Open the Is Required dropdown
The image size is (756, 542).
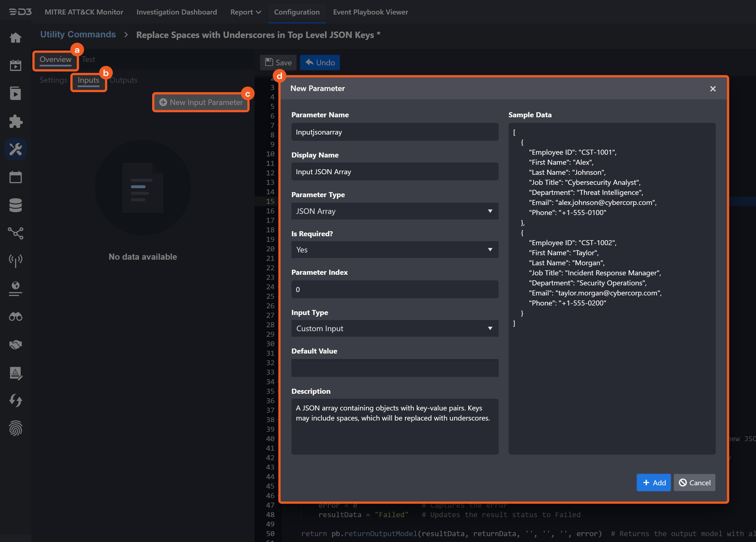tap(394, 250)
